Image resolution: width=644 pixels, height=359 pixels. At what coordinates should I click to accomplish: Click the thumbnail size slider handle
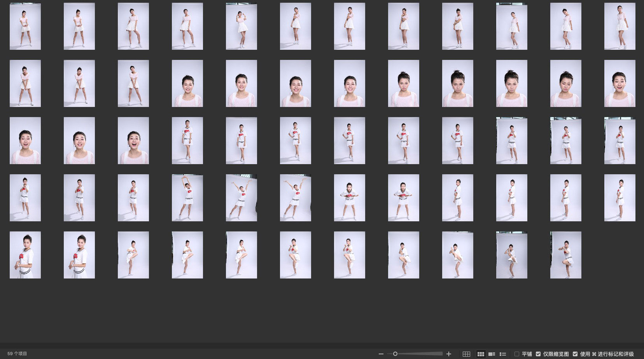[x=395, y=354]
